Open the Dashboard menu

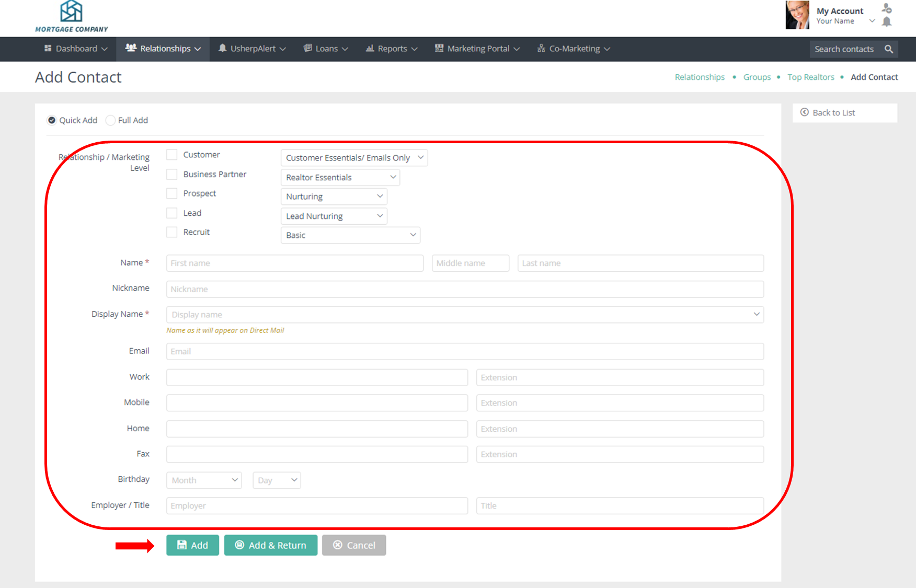76,49
